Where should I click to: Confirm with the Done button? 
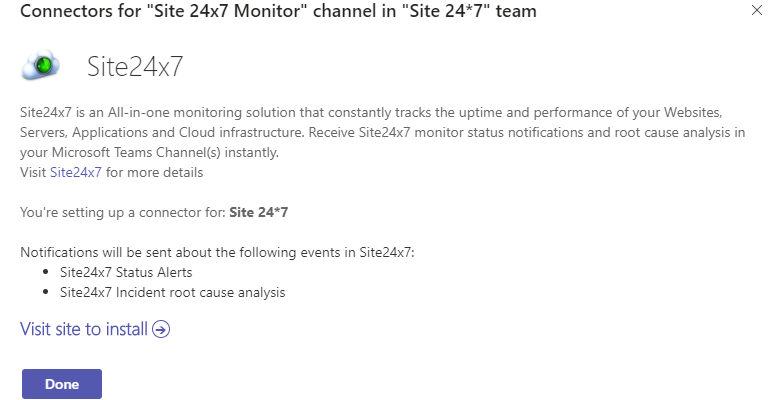tap(62, 384)
